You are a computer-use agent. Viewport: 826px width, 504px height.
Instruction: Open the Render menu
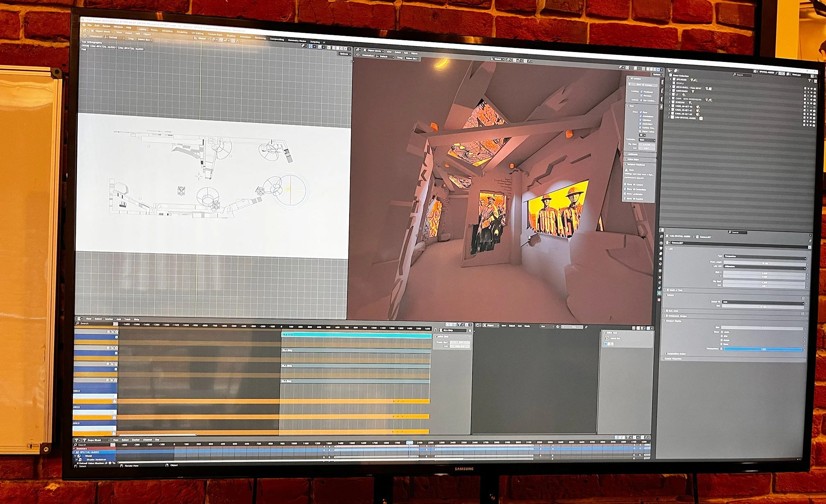coord(106,26)
